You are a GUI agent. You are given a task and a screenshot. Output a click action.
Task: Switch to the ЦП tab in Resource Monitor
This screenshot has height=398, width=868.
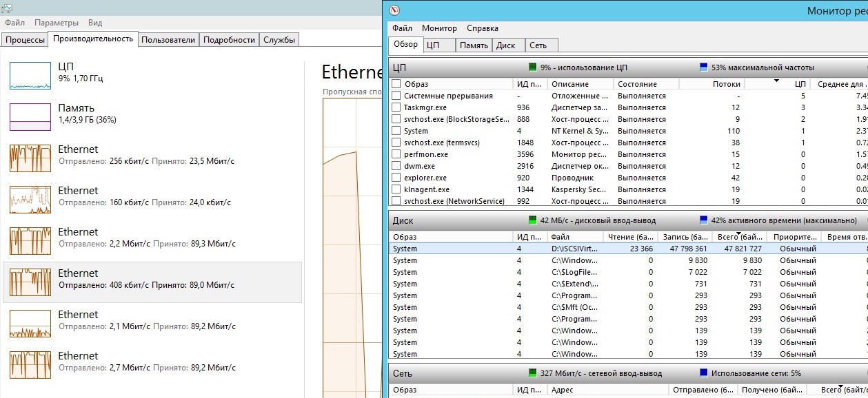coord(438,45)
